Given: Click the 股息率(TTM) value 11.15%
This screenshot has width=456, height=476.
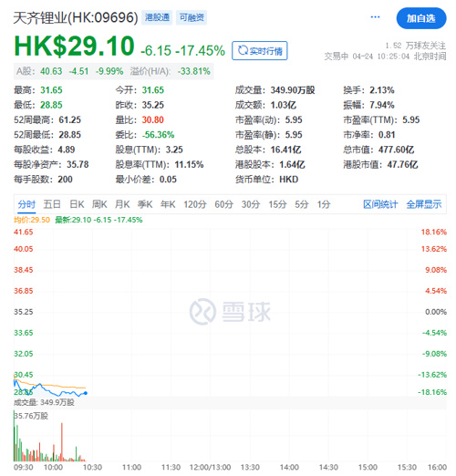Looking at the screenshot, I should pyautogui.click(x=189, y=165).
